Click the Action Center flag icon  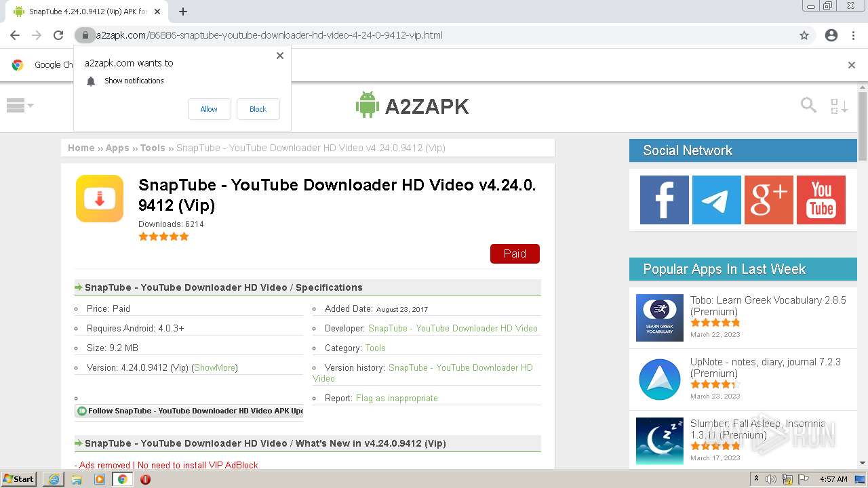pos(804,479)
